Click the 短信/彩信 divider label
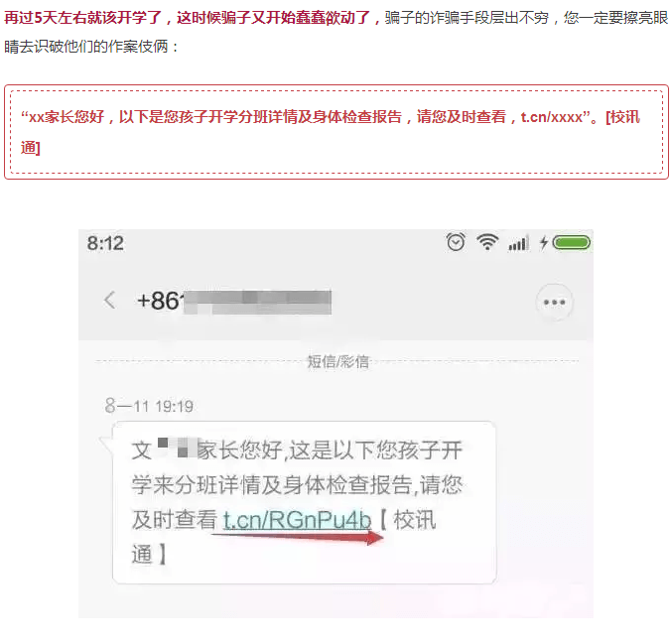 coord(338,362)
